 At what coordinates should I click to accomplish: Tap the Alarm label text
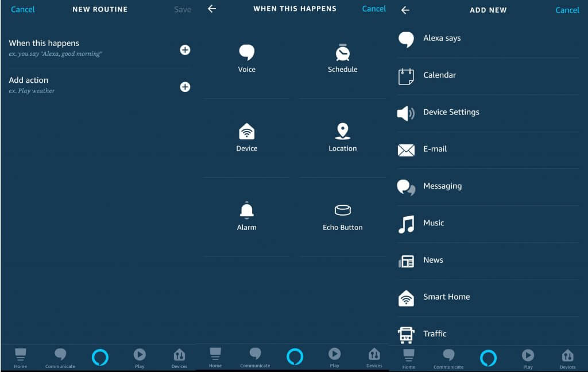click(x=247, y=228)
